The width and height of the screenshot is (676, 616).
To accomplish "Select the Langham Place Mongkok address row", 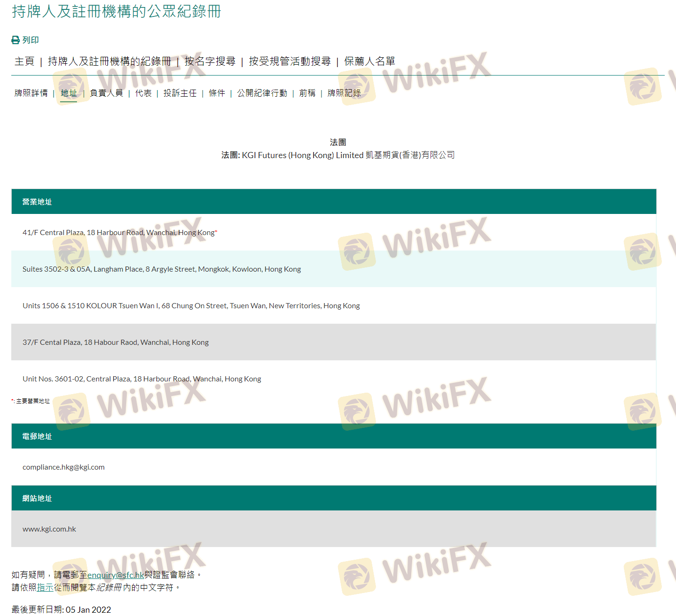I will click(161, 269).
